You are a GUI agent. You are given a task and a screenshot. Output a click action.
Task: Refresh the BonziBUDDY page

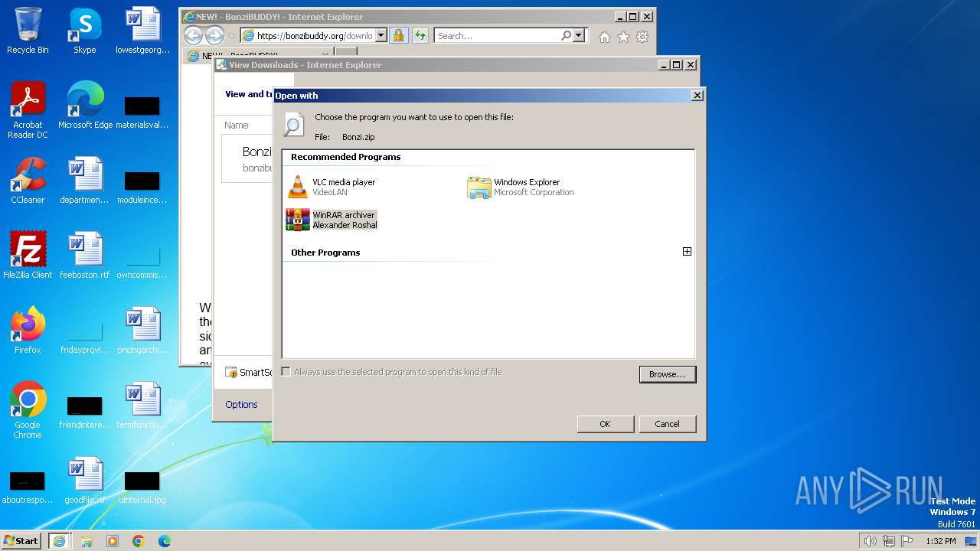(420, 35)
